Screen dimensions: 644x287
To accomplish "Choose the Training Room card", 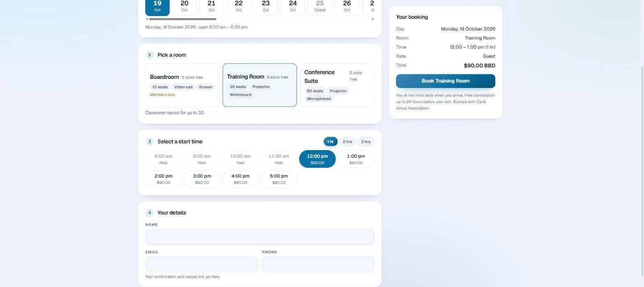I will pyautogui.click(x=260, y=85).
